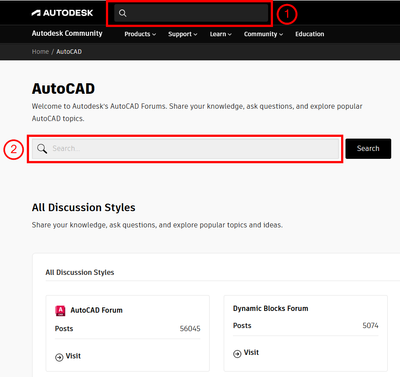Image resolution: width=400 pixels, height=377 pixels.
Task: Visit the AutoCAD Forum
Action: pos(73,356)
